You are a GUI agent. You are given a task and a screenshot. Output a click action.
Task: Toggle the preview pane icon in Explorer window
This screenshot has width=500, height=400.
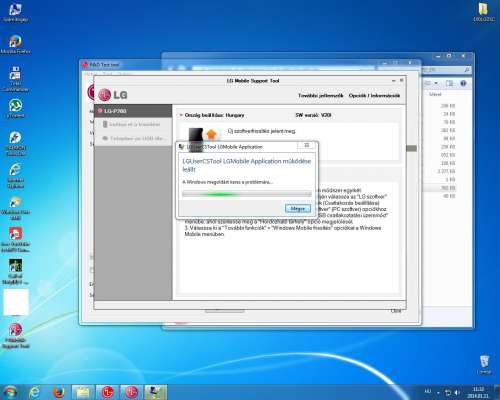[449, 83]
